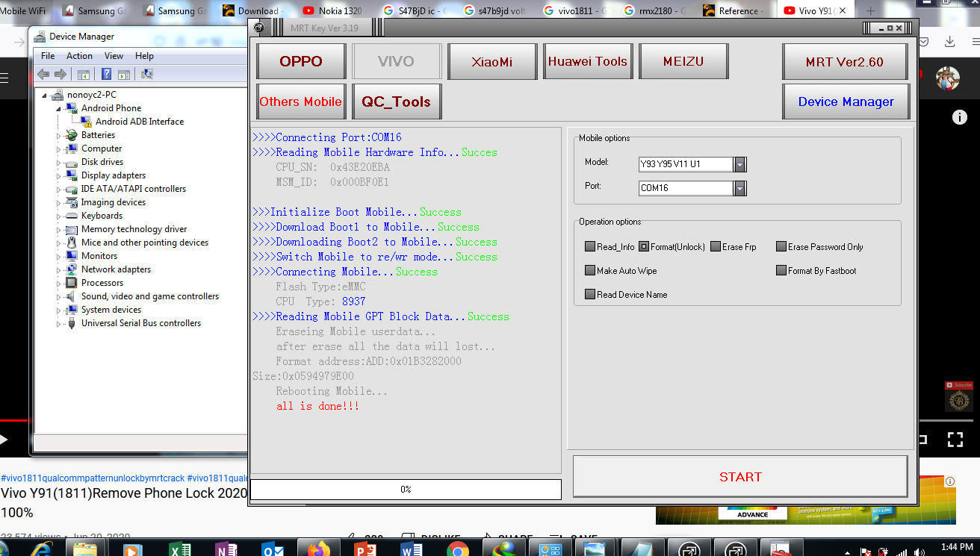Open the Help menu in Device Manager
Screen dimensions: 980x556
coord(144,56)
